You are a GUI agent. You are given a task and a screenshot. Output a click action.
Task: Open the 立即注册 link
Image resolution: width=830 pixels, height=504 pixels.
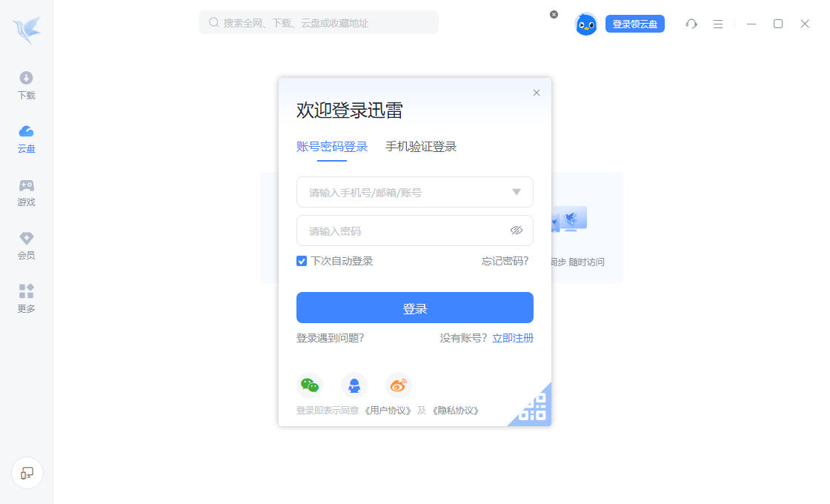(512, 338)
